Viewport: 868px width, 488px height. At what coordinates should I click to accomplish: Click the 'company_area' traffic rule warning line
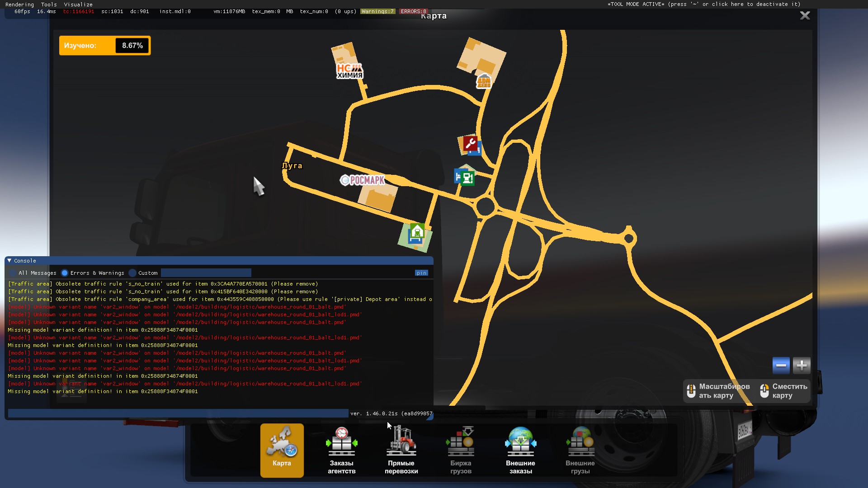[220, 299]
